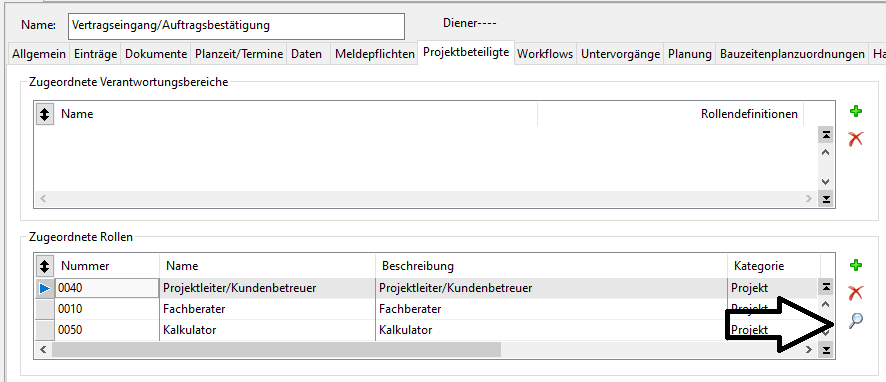
Task: Sort Verantwortungsbereiche by Name column
Action: click(x=296, y=114)
